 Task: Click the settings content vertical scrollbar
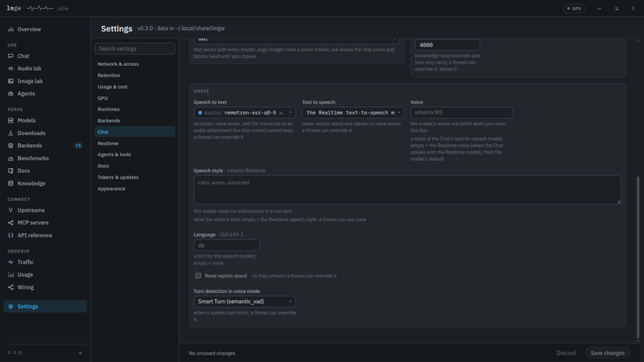[x=638, y=257]
